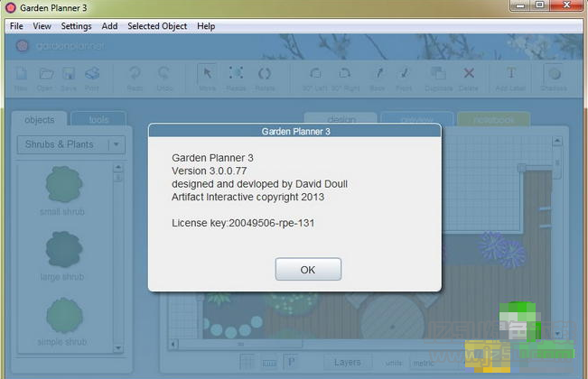Click the designed and devloped by line
The width and height of the screenshot is (588, 379).
click(x=259, y=184)
